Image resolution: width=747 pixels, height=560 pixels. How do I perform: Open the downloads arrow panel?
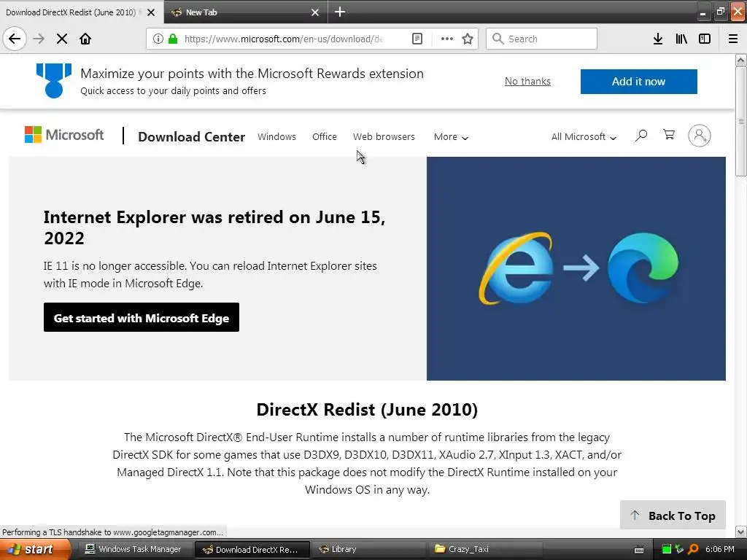point(658,39)
